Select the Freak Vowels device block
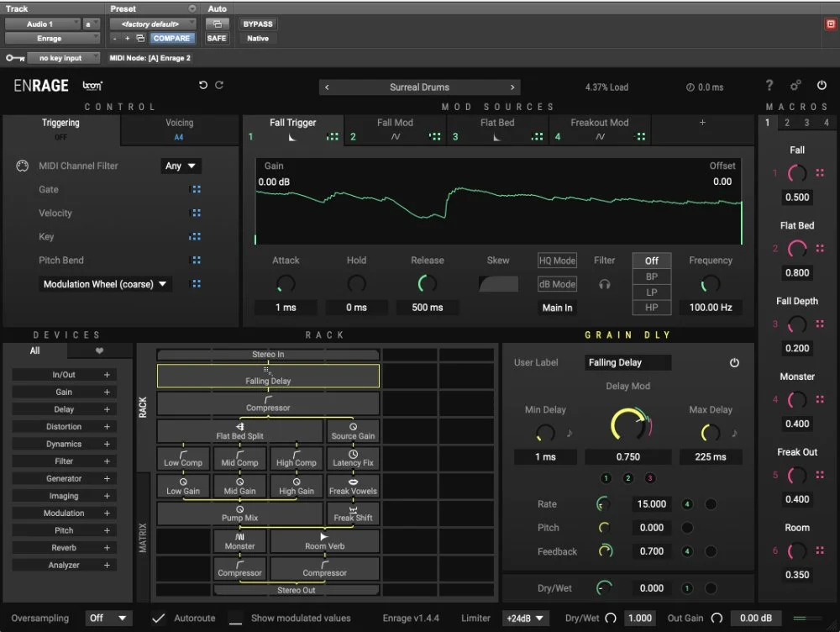 tap(353, 485)
